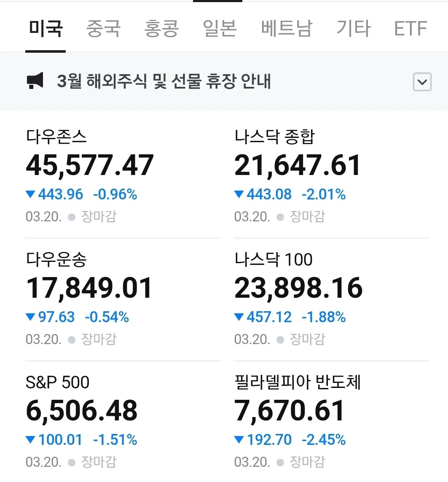Open the 3월 해외주식 및 선물 휴장 안내 notice
The height and width of the screenshot is (482, 448).
point(164,81)
